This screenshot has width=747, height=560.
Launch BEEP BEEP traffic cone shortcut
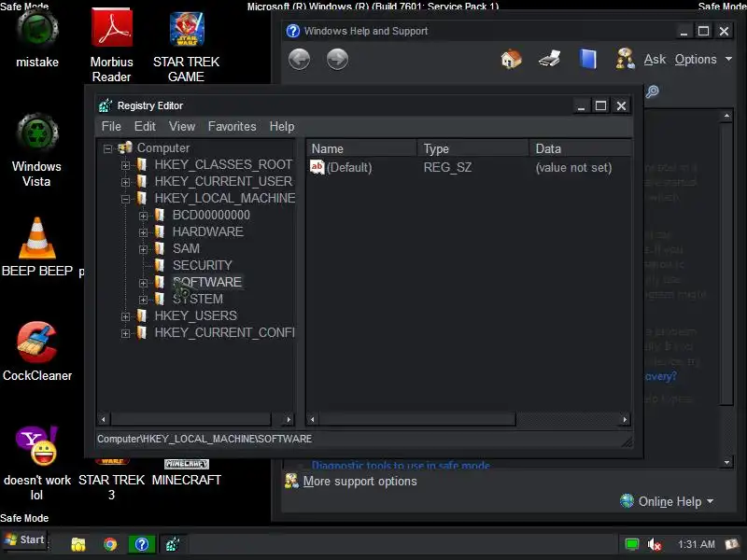pos(37,246)
